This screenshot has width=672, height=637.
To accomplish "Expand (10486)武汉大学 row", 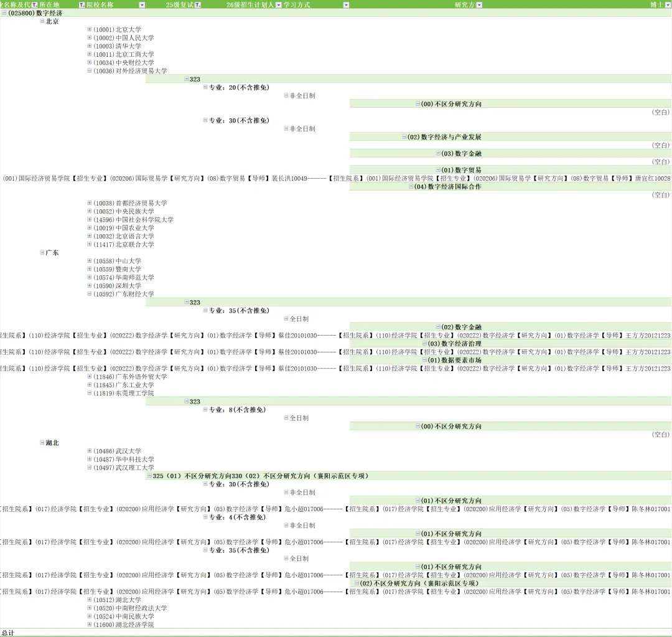I will pos(89,451).
